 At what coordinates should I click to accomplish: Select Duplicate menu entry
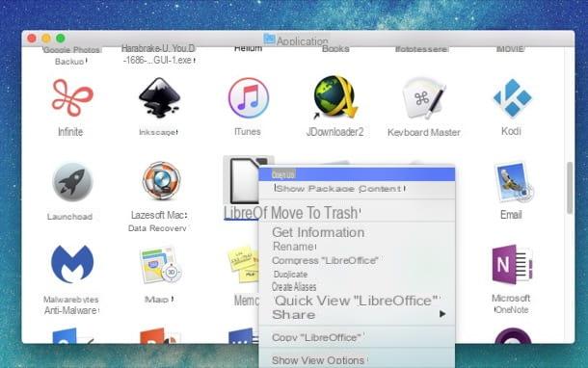pos(357,275)
